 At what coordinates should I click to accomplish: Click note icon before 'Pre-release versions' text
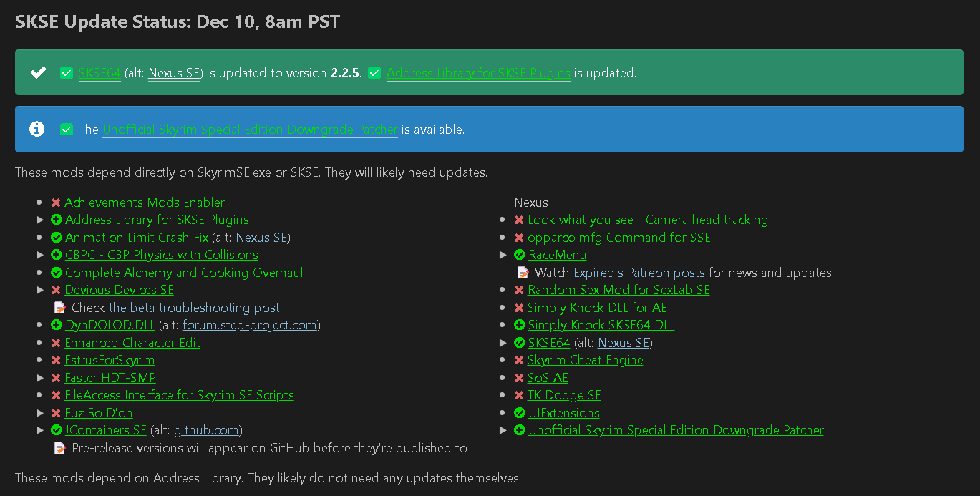tap(60, 448)
